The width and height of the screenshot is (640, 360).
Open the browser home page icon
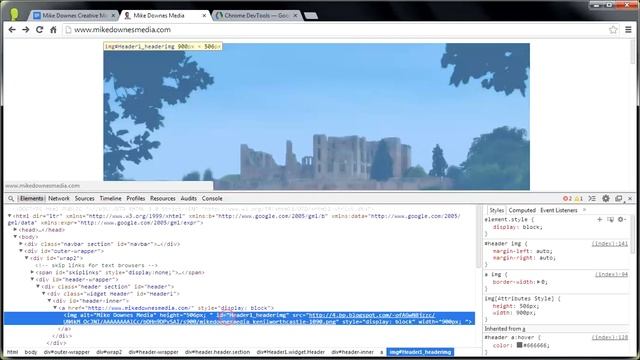pyautogui.click(x=53, y=29)
